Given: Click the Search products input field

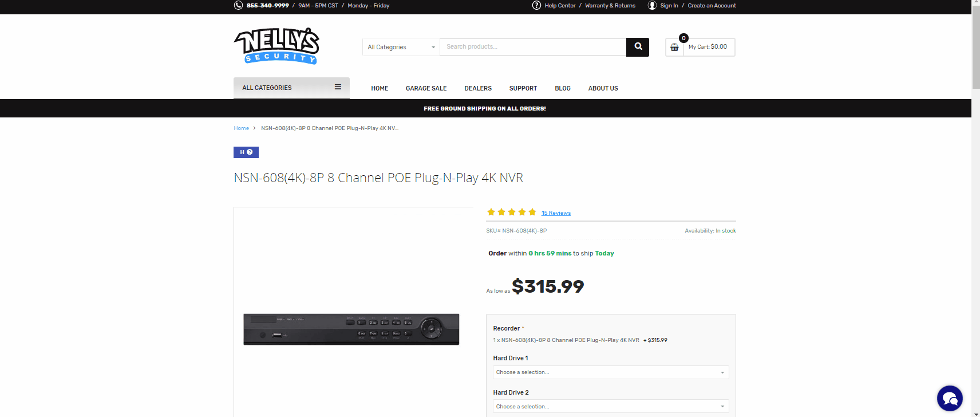Looking at the screenshot, I should [x=532, y=47].
